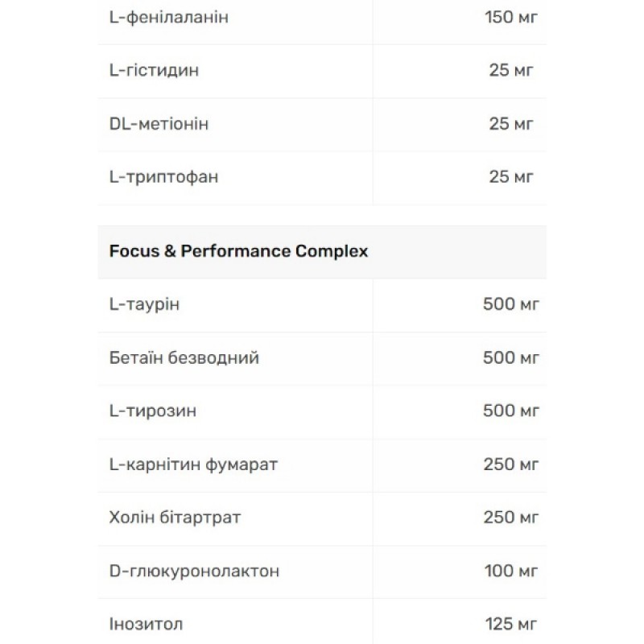Select the 500 мг dosage for Бетаїн безводний
This screenshot has height=644, width=644.
(510, 357)
